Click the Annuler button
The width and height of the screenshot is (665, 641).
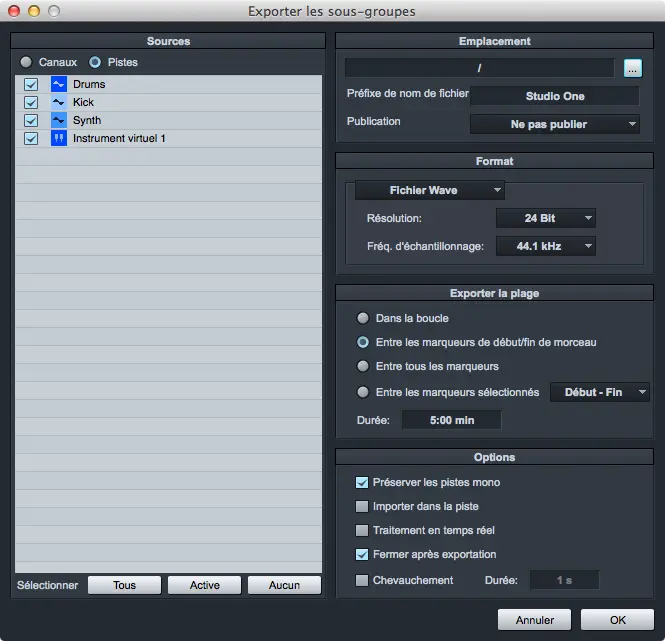click(534, 620)
